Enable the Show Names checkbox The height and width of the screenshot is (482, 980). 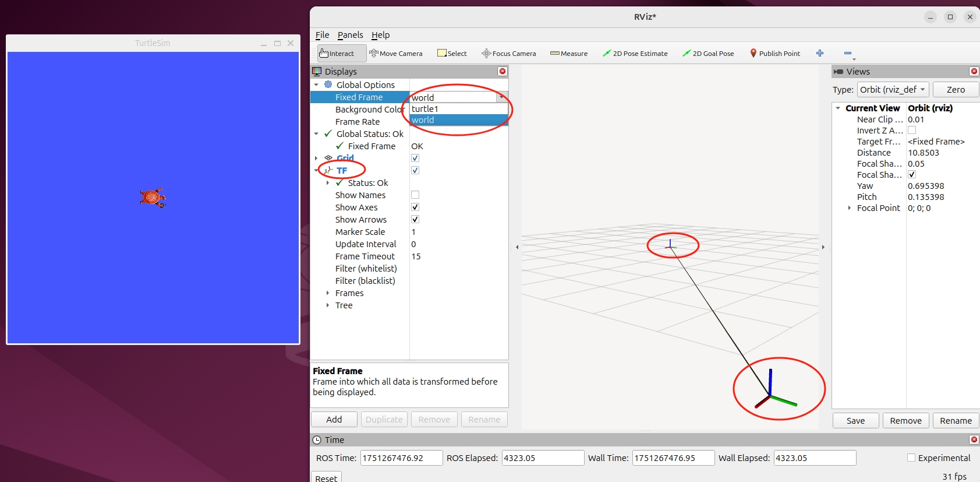[x=415, y=195]
